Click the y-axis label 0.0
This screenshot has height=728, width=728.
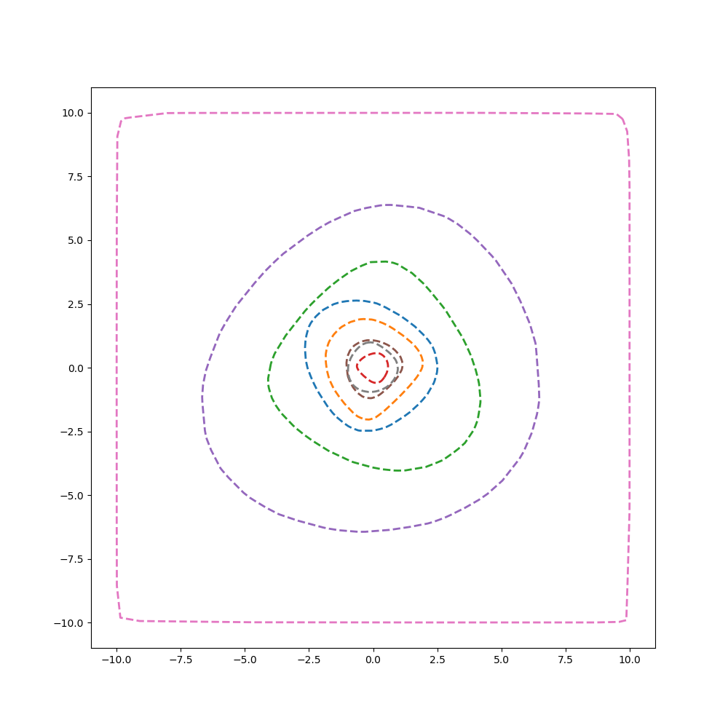pyautogui.click(x=76, y=368)
